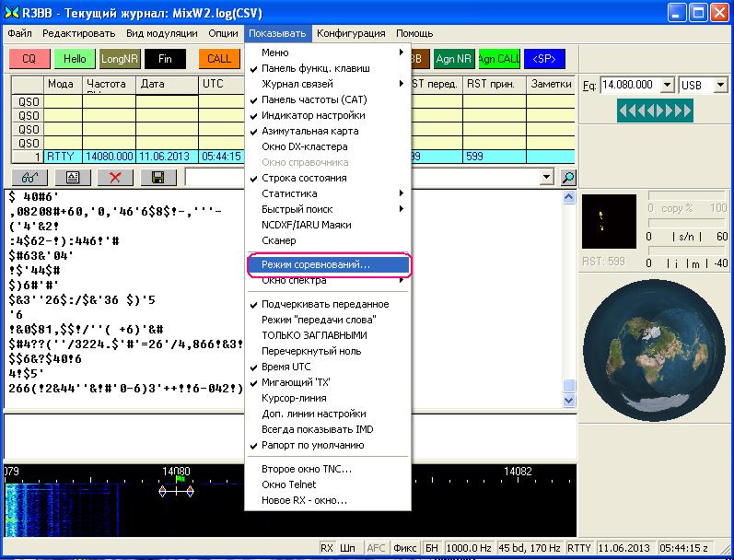The width and height of the screenshot is (734, 560).
Task: Open the Fq frequency dropdown
Action: (667, 85)
